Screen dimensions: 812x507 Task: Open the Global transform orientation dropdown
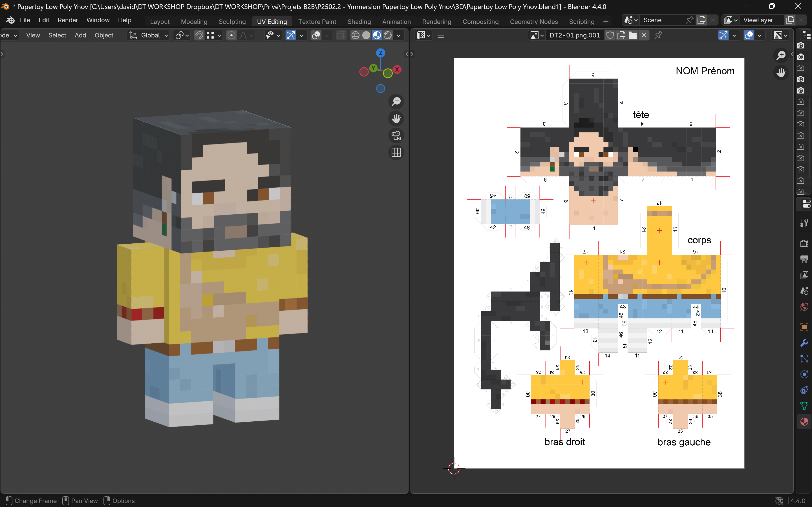click(150, 35)
